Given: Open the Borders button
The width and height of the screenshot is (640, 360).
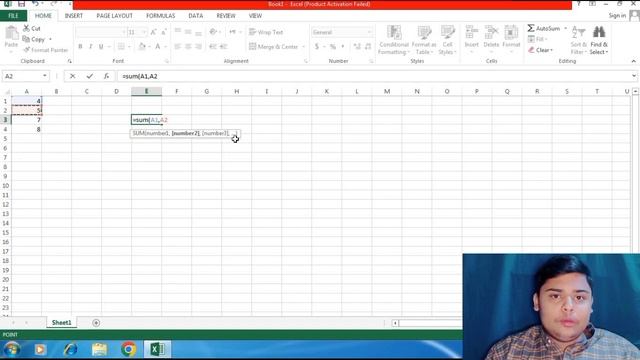Looking at the screenshot, I should 121,47.
